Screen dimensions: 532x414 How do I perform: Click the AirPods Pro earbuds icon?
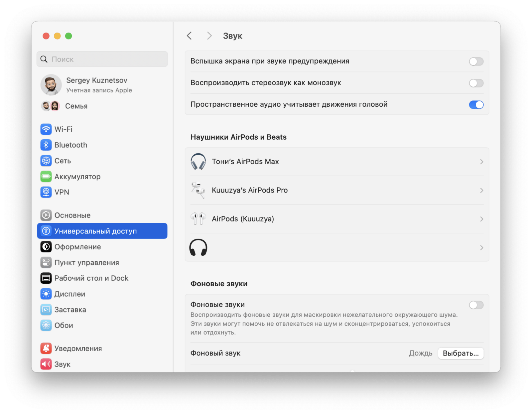[198, 190]
